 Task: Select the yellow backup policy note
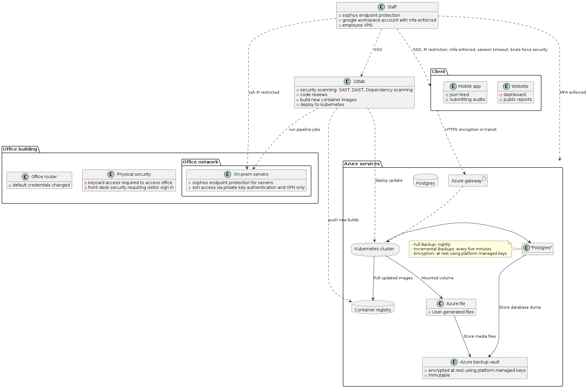coord(459,249)
